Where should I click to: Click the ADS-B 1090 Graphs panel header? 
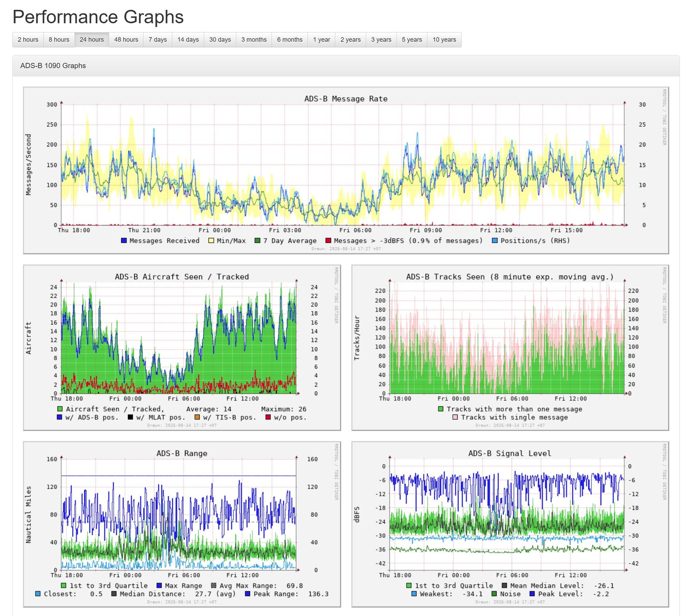pyautogui.click(x=346, y=66)
